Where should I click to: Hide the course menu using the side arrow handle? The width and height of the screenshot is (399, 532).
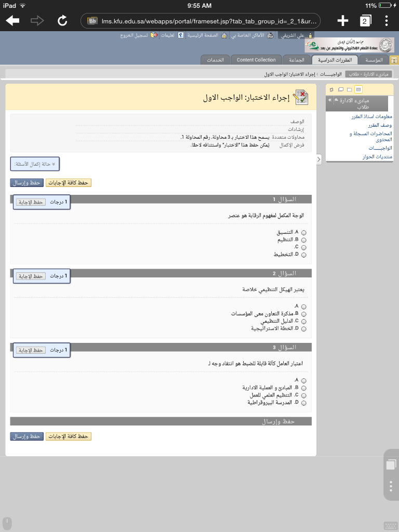pyautogui.click(x=318, y=159)
